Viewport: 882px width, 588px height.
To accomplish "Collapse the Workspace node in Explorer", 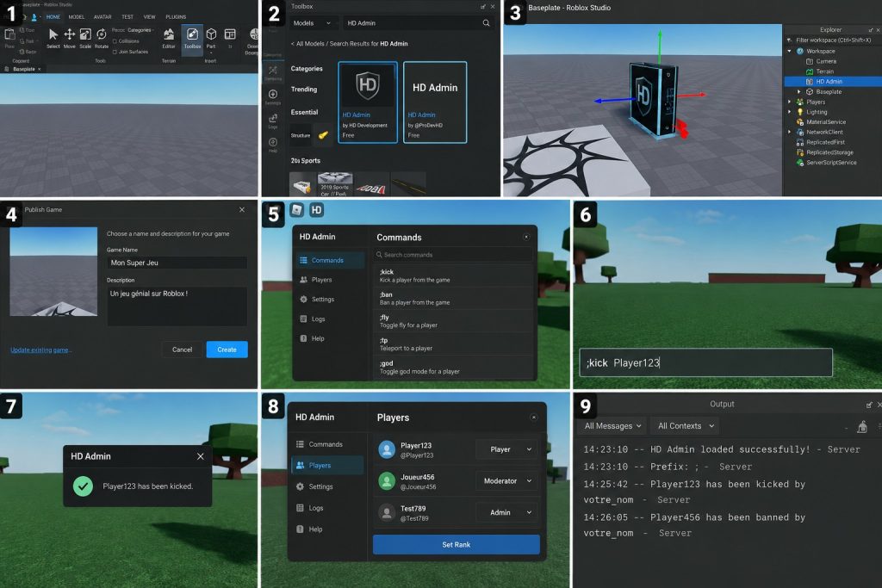I will pyautogui.click(x=790, y=51).
